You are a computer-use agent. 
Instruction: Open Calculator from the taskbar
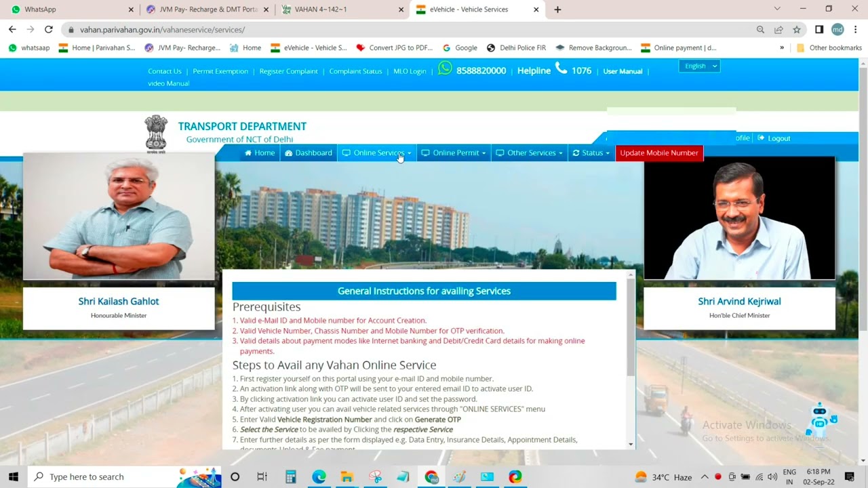point(290,476)
